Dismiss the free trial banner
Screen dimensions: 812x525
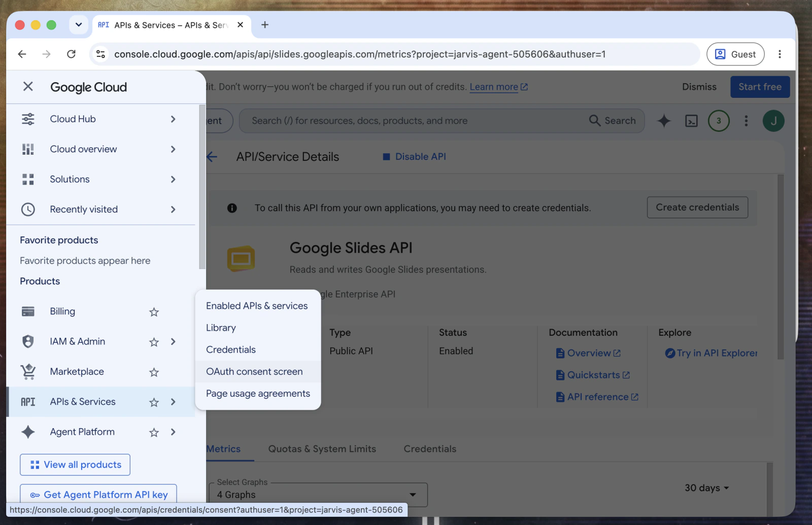tap(699, 87)
